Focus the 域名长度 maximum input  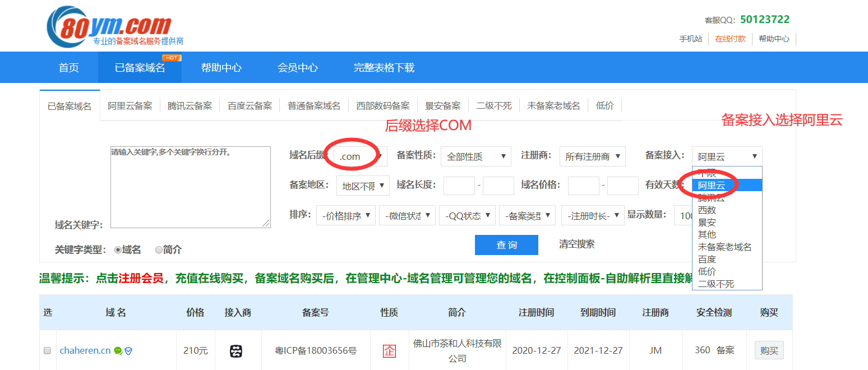point(498,186)
